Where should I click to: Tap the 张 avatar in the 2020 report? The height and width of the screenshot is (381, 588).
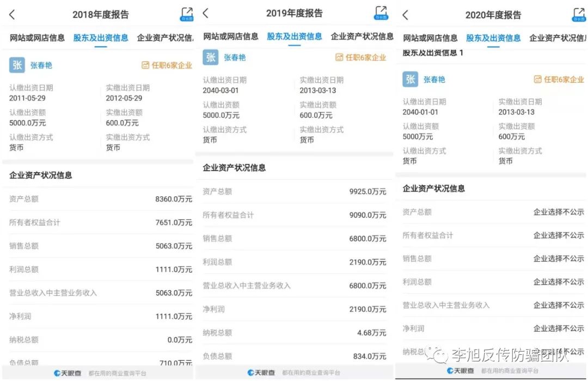pyautogui.click(x=411, y=80)
